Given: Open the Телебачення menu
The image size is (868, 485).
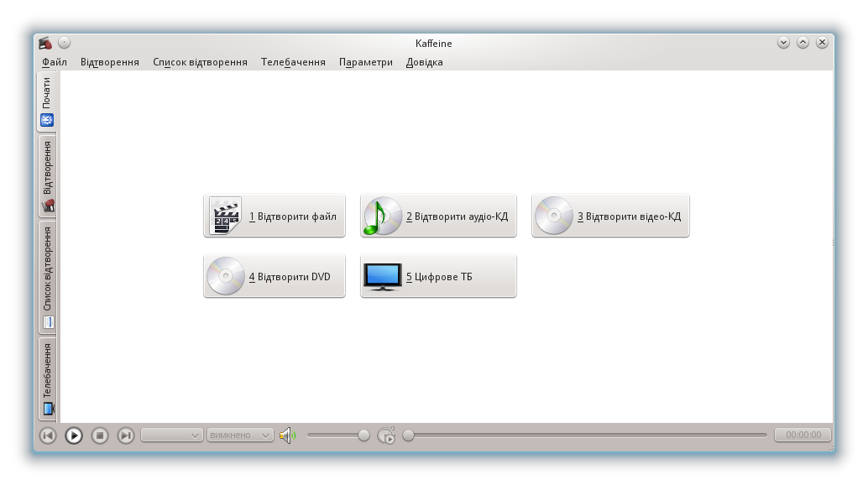Looking at the screenshot, I should [x=294, y=62].
